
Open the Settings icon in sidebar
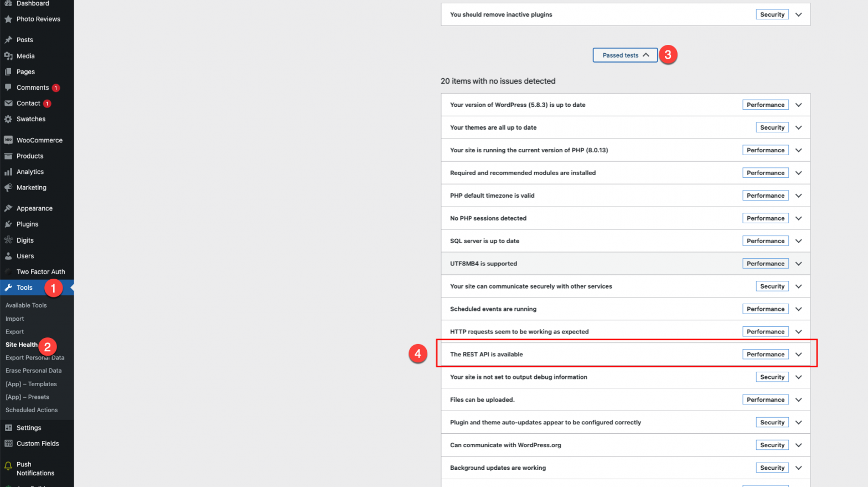coord(8,427)
